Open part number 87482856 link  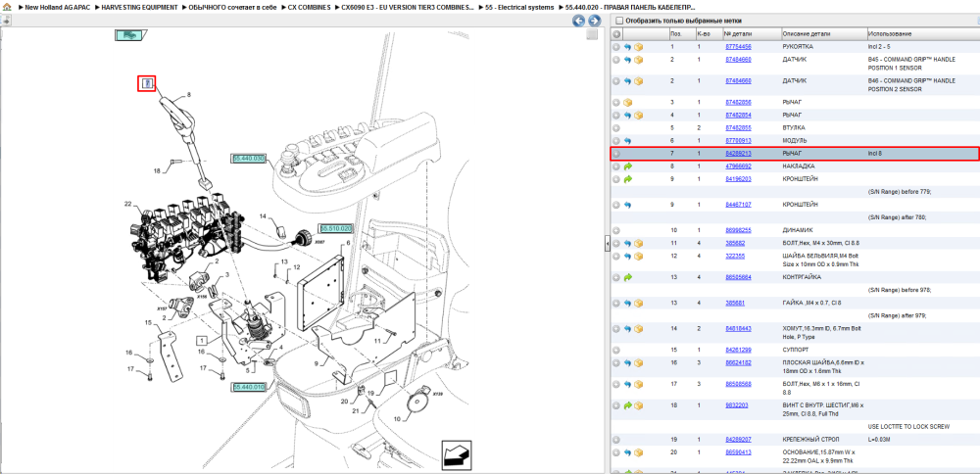click(x=738, y=103)
